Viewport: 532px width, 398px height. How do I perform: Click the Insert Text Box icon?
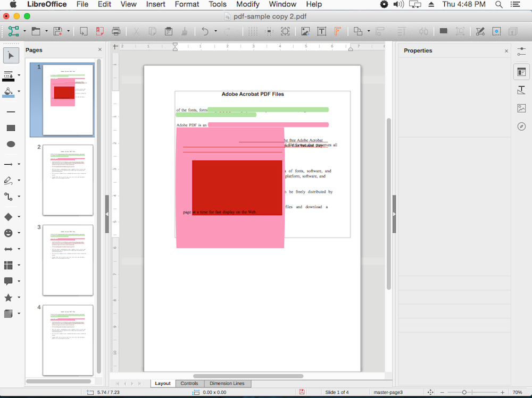click(x=321, y=31)
